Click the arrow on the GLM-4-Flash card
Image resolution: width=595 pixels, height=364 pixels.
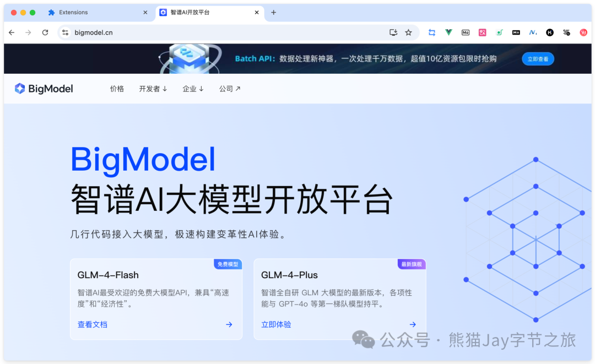click(x=229, y=324)
